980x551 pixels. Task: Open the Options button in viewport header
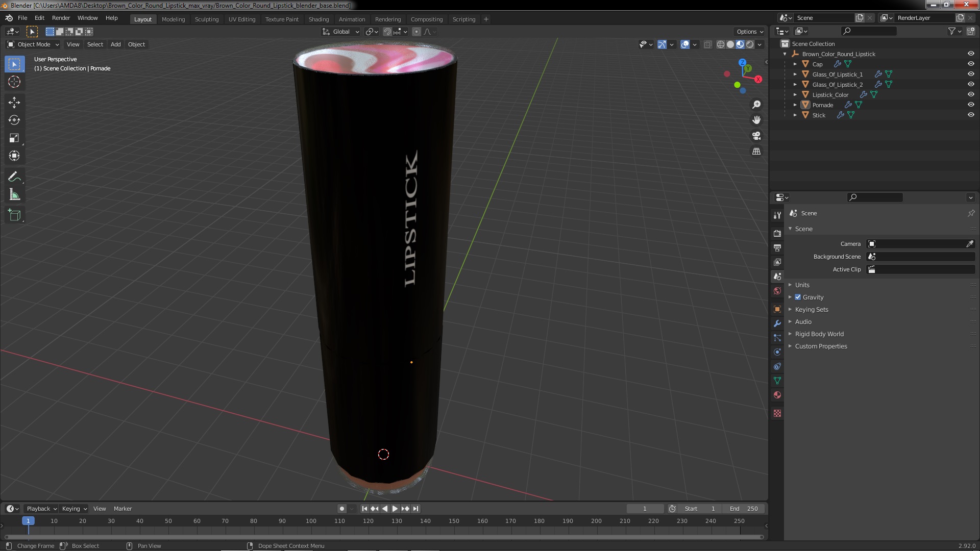(749, 32)
